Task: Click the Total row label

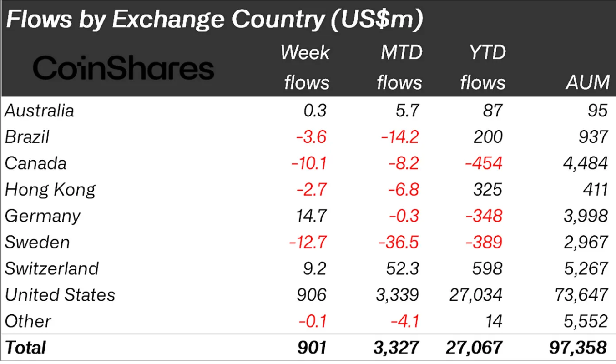Action: (25, 348)
